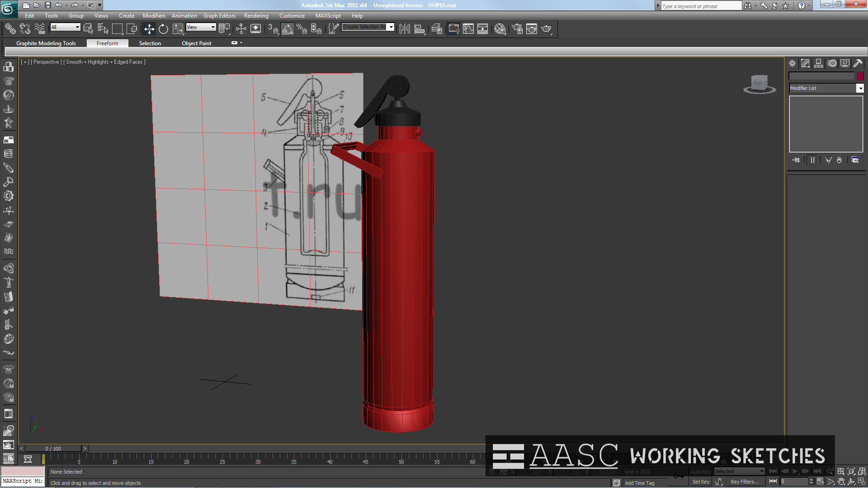Open the Schematic View
Viewport: 868px width, 488px height.
pyautogui.click(x=483, y=29)
